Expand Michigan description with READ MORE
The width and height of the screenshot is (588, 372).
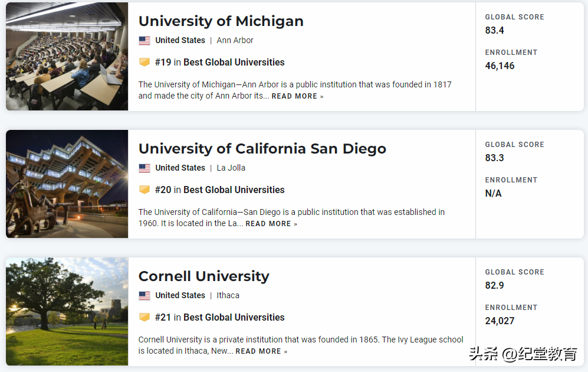(x=297, y=96)
